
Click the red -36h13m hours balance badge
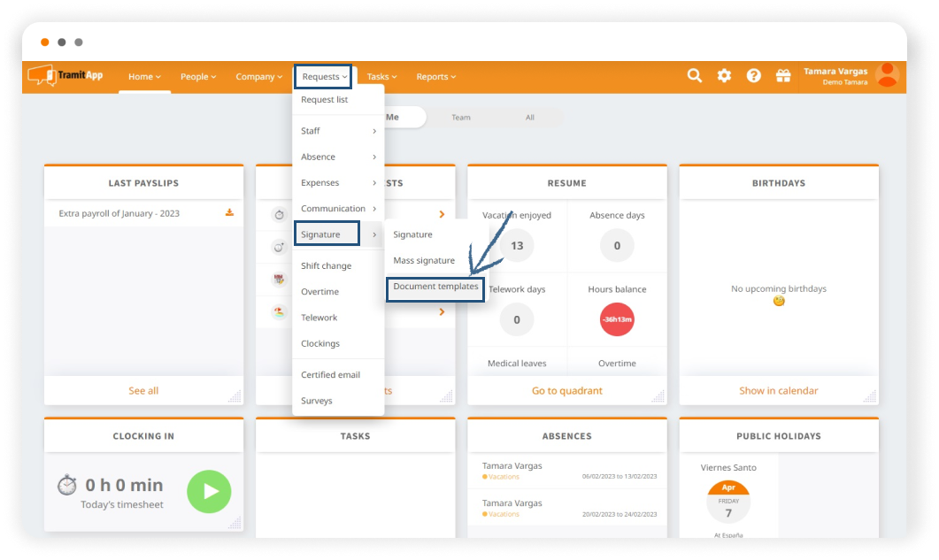point(617,318)
